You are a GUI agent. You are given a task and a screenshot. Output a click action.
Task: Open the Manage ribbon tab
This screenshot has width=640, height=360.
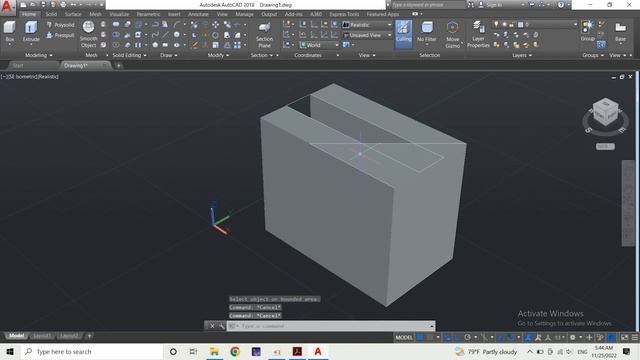[244, 14]
